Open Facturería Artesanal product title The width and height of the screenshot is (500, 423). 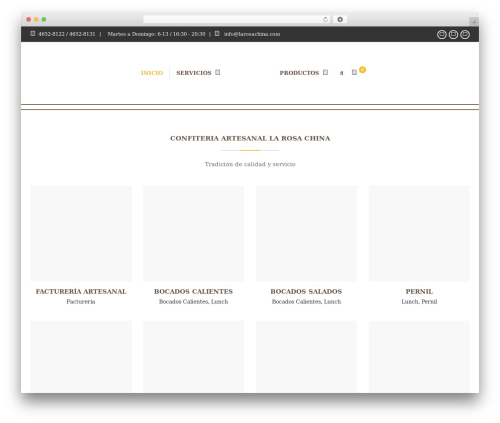(81, 291)
